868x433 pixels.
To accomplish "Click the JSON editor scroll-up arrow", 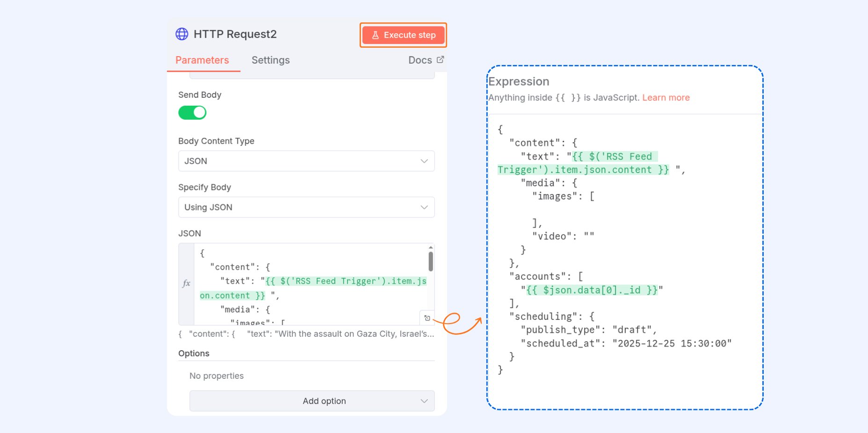I will click(x=430, y=247).
